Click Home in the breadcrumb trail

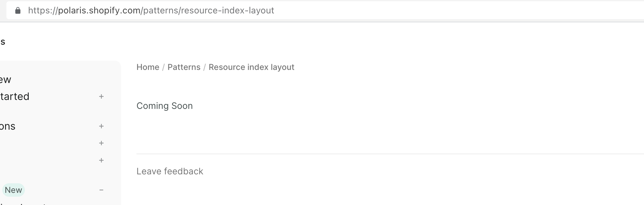[x=148, y=67]
